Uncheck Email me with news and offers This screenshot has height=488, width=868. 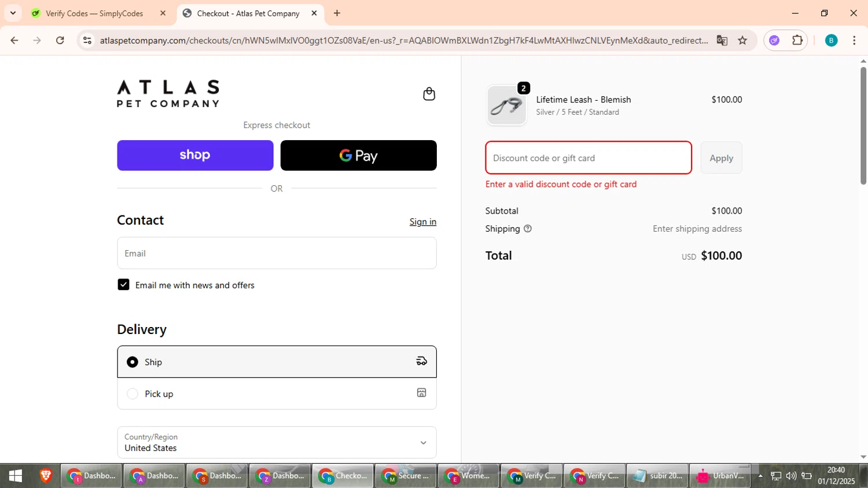pos(123,284)
